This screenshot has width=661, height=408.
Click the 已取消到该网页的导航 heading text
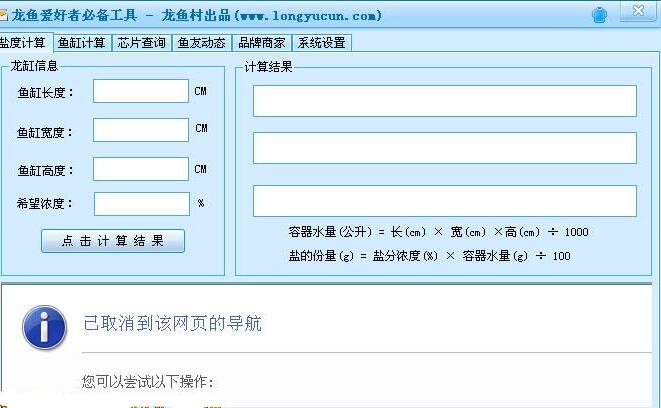tap(172, 324)
